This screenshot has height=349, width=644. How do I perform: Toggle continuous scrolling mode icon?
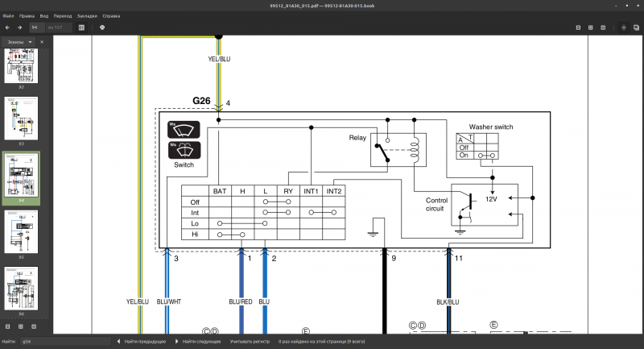(x=623, y=27)
